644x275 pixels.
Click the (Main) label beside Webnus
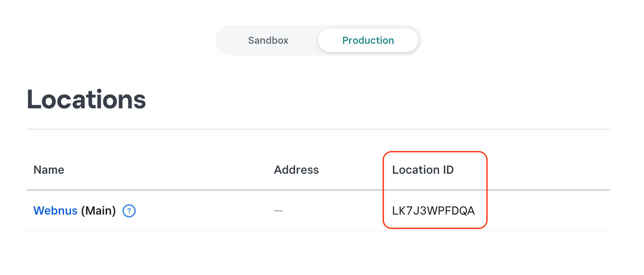point(98,211)
